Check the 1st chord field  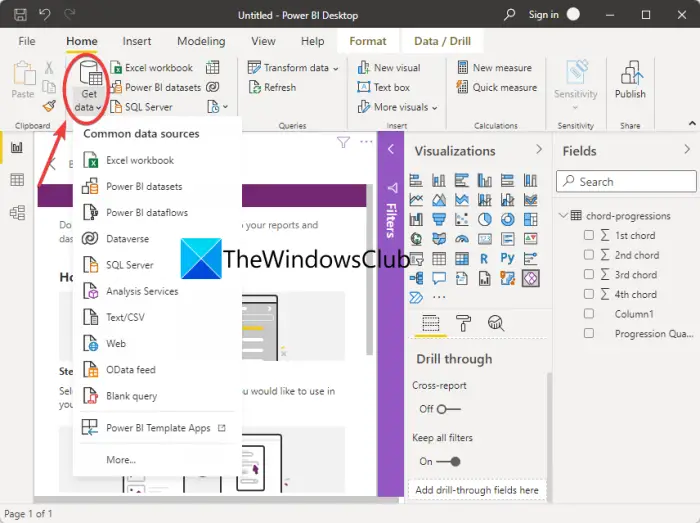(x=589, y=235)
